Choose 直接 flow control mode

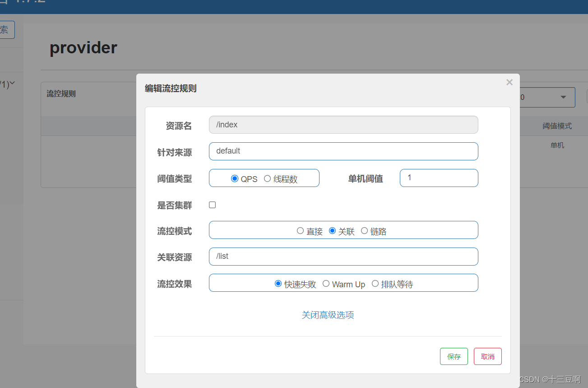coord(300,231)
